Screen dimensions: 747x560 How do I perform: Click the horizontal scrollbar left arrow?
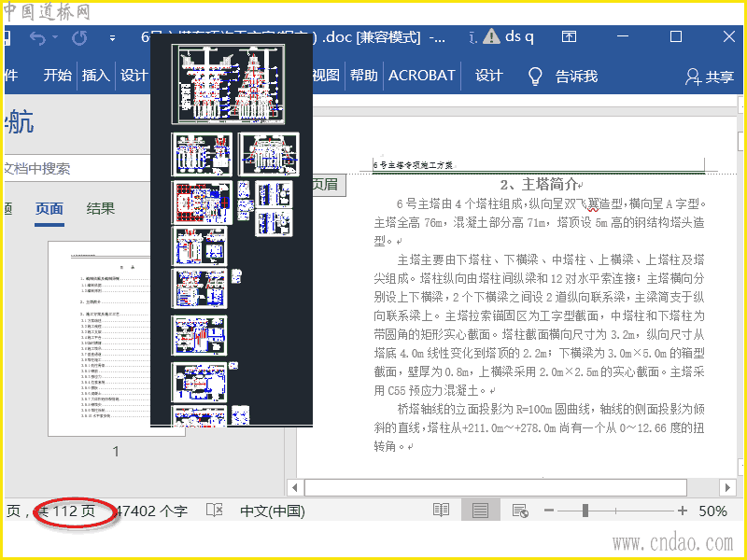[294, 487]
